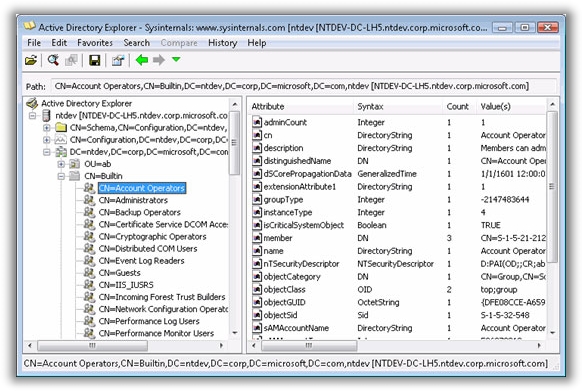
Task: Click the gray forward arrow icon
Action: tap(159, 60)
